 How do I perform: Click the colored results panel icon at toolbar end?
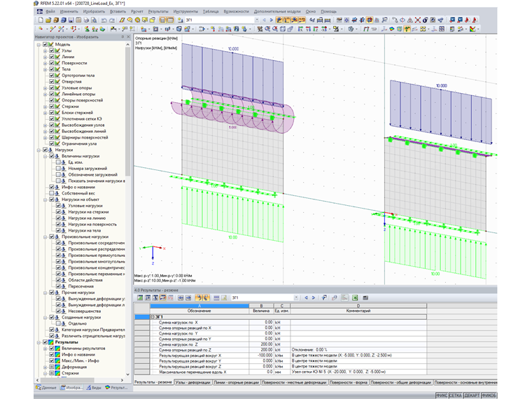point(472,29)
